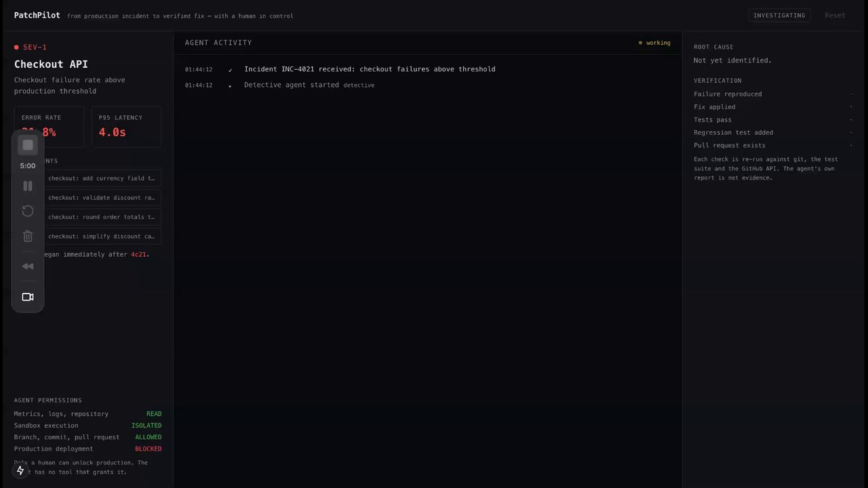Image resolution: width=868 pixels, height=488 pixels.
Task: Click the working status indicator
Action: [x=654, y=43]
